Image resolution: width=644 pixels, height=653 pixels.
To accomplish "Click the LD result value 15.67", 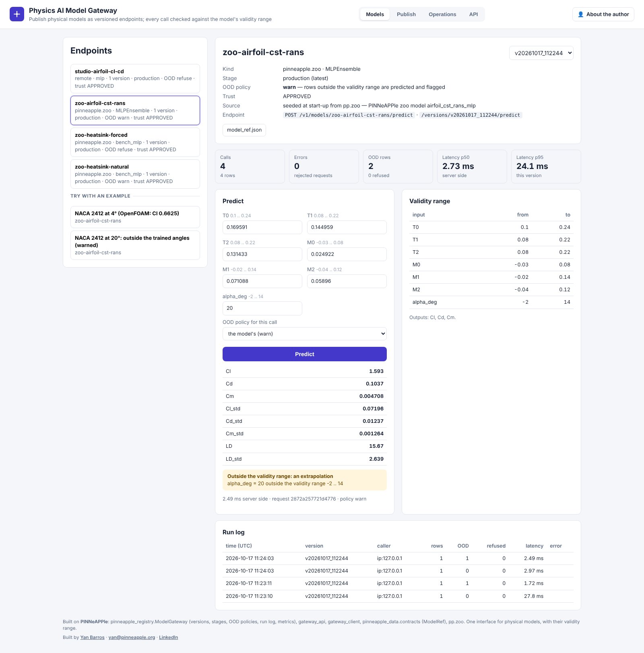I will 376,446.
